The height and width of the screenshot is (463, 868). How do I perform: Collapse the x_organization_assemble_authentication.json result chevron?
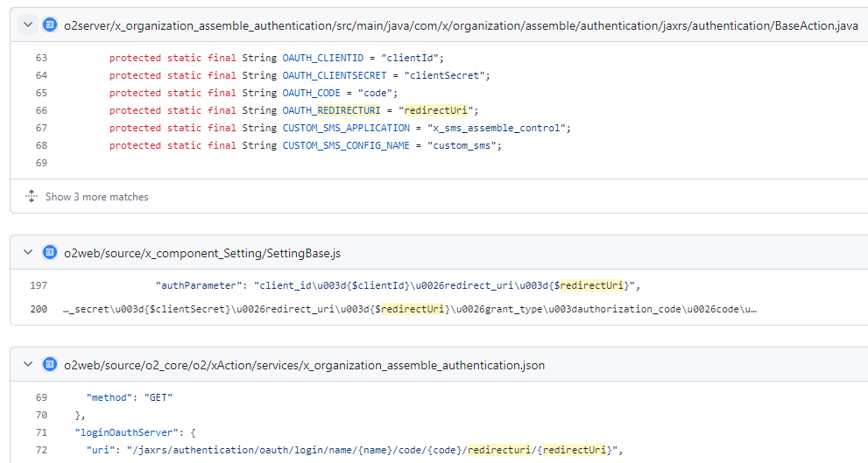(28, 365)
